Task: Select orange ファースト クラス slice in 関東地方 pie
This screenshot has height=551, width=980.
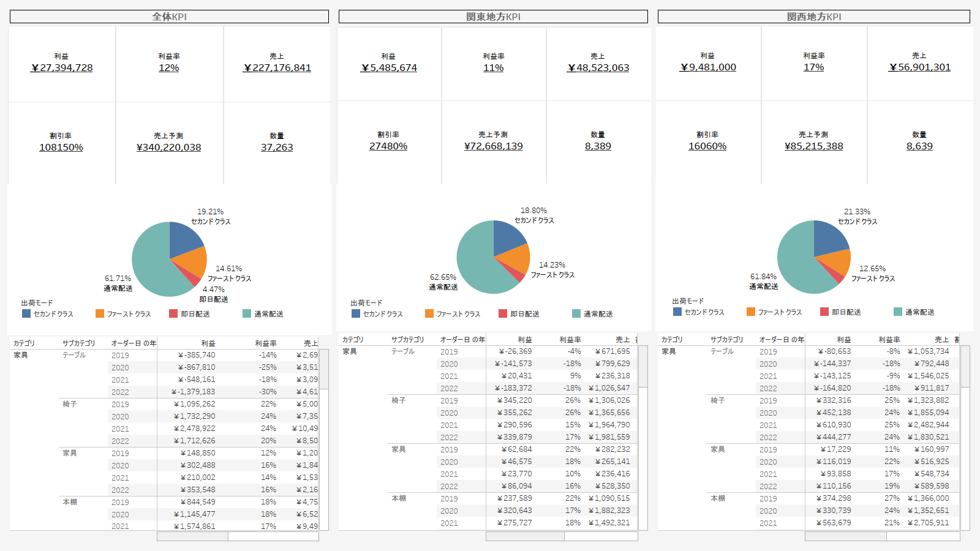Action: [x=518, y=258]
